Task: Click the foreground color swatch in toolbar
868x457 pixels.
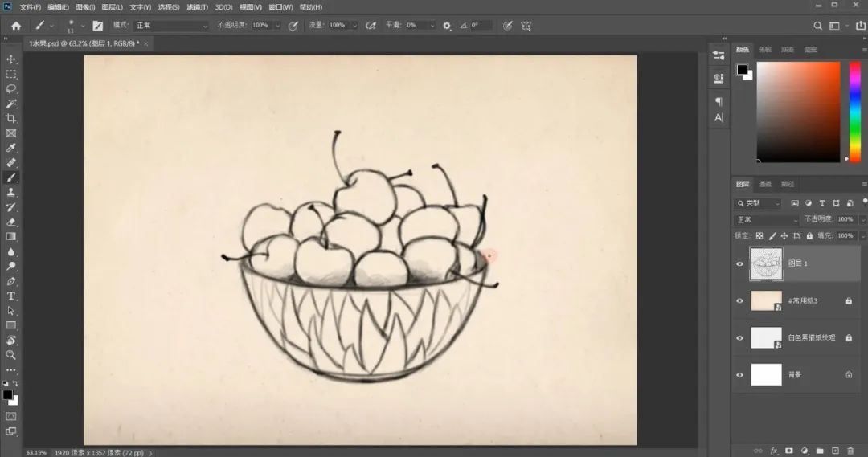Action: (8, 395)
